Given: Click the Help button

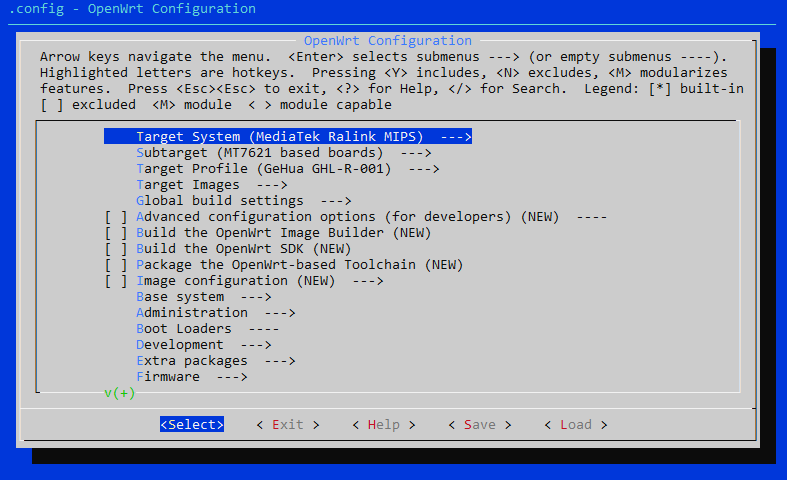Looking at the screenshot, I should [383, 425].
